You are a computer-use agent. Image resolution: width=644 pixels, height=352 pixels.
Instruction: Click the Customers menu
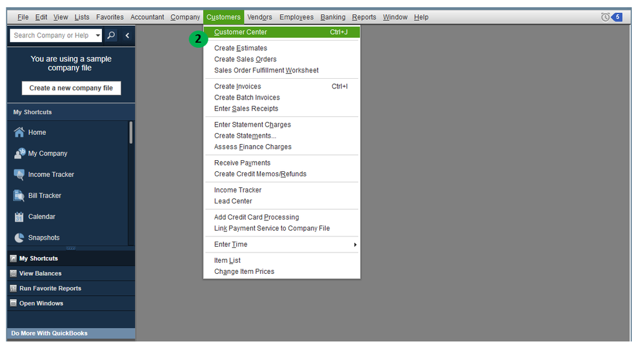pos(223,17)
